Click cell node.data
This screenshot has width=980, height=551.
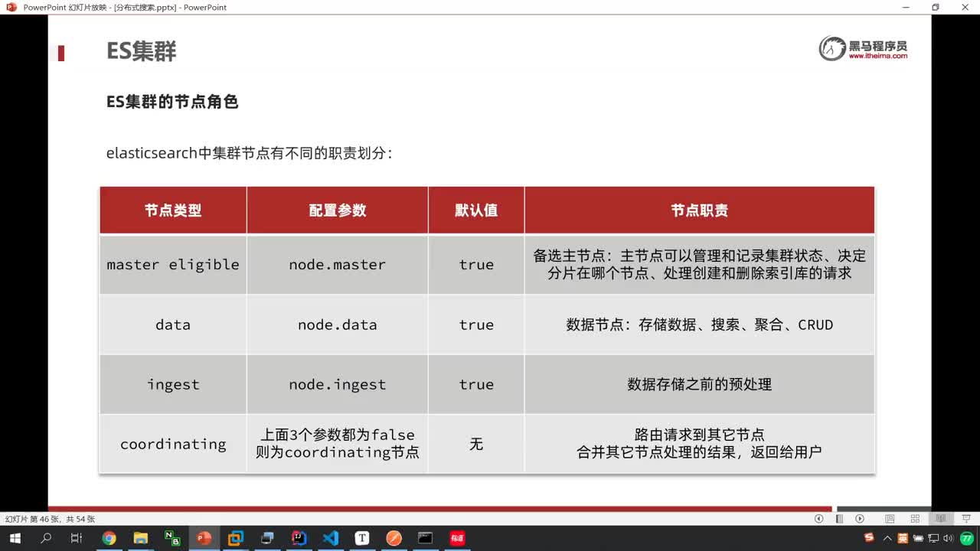tap(338, 324)
